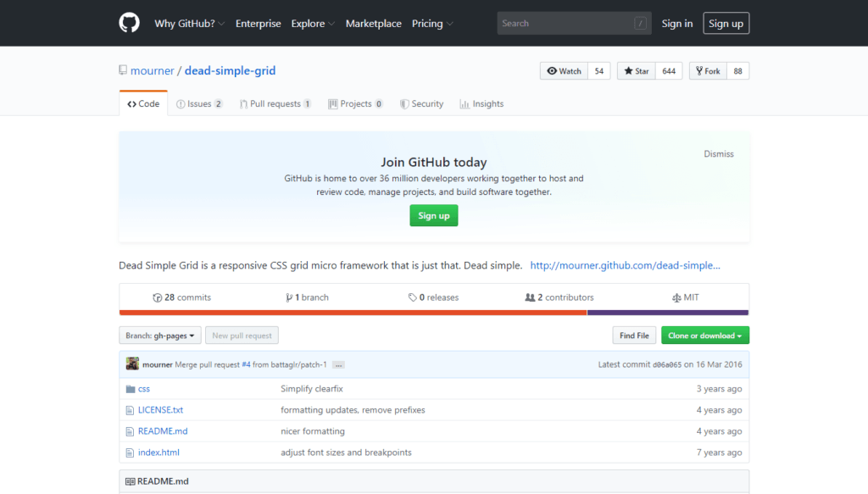The image size is (868, 494).
Task: Dismiss the Join GitHub banner
Action: pyautogui.click(x=719, y=153)
